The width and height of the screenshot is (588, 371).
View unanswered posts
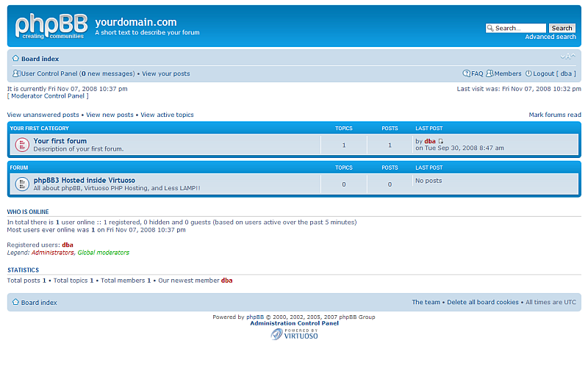(x=43, y=115)
